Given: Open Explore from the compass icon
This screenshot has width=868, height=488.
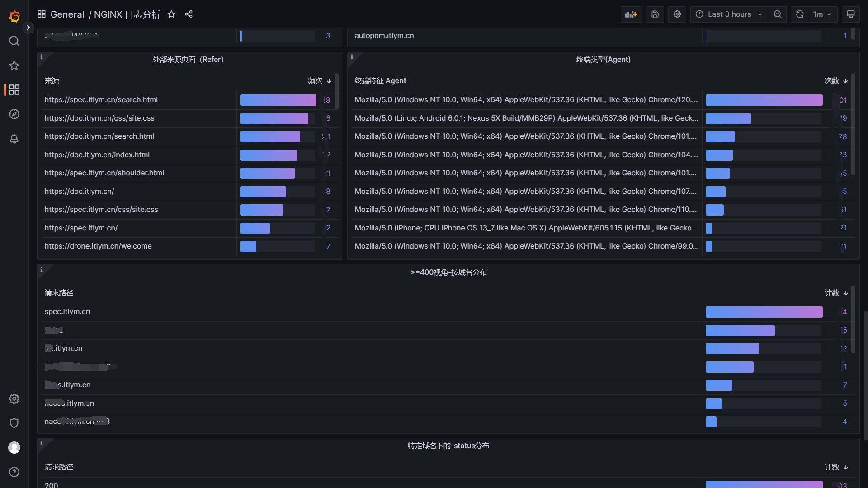Looking at the screenshot, I should [x=14, y=114].
